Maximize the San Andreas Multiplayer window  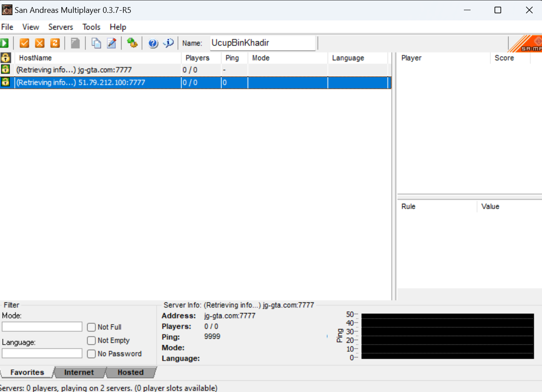tap(498, 10)
